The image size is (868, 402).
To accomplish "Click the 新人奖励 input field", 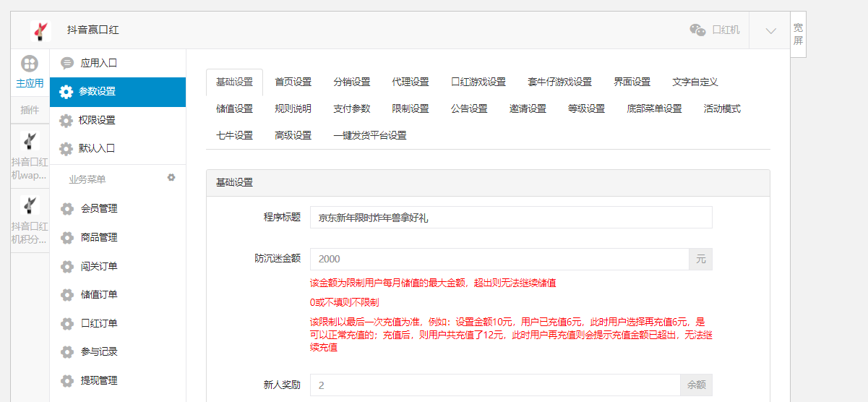I will [x=495, y=385].
